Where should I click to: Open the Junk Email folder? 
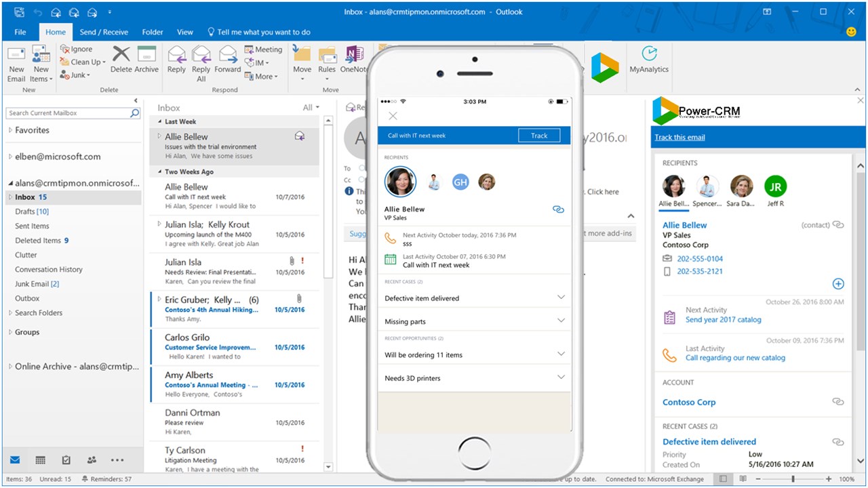click(x=37, y=284)
